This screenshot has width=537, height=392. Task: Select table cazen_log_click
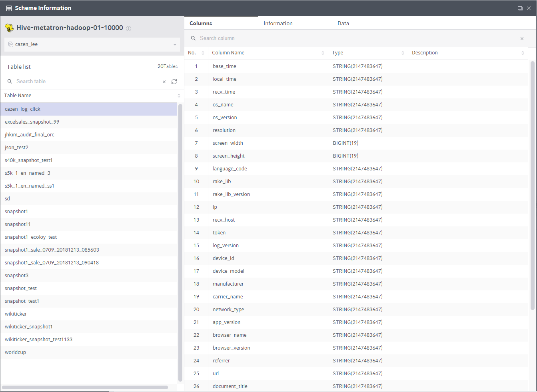(88, 109)
